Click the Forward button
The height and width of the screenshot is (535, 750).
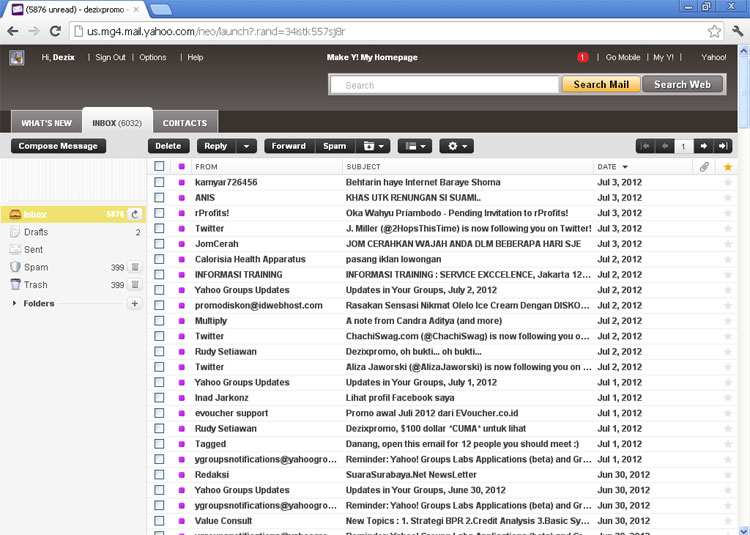[x=289, y=146]
